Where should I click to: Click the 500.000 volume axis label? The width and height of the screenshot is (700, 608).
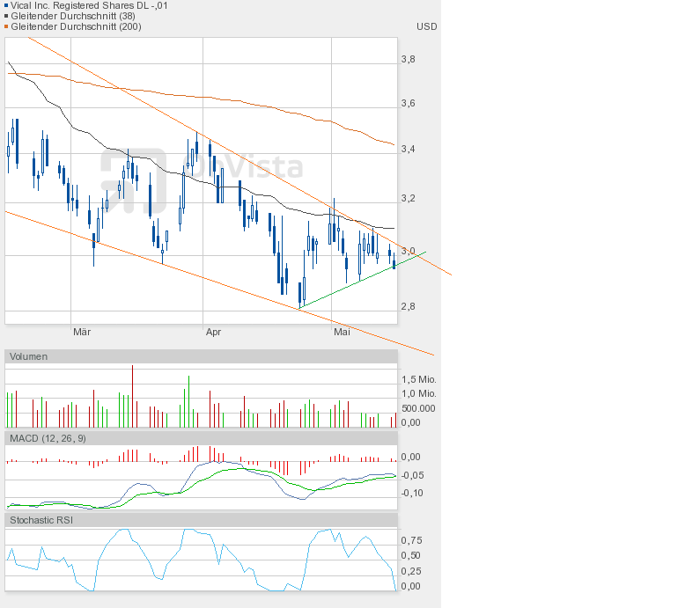418,408
